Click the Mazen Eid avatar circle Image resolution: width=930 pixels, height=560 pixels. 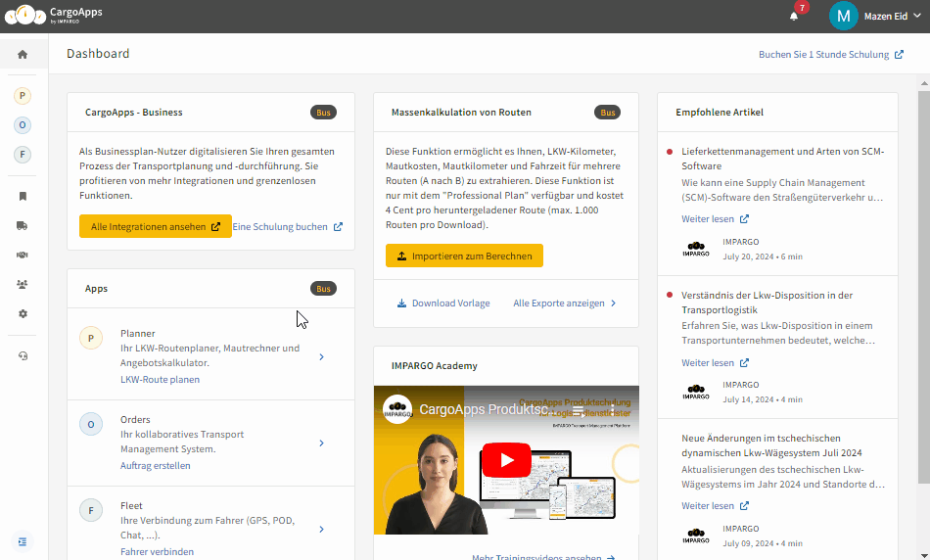844,16
